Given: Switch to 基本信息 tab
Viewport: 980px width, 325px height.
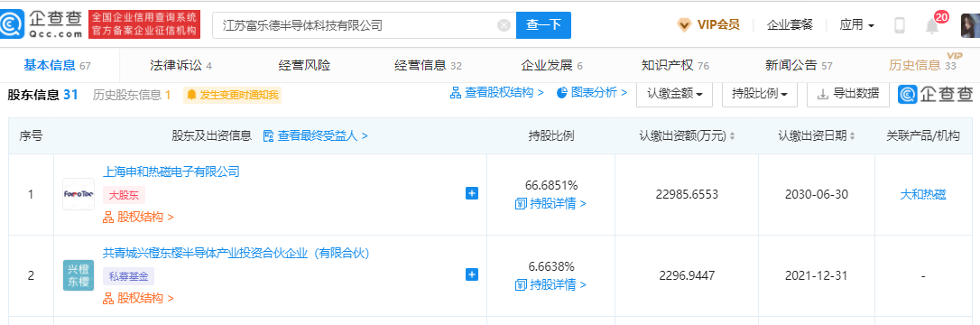Looking at the screenshot, I should pyautogui.click(x=58, y=65).
